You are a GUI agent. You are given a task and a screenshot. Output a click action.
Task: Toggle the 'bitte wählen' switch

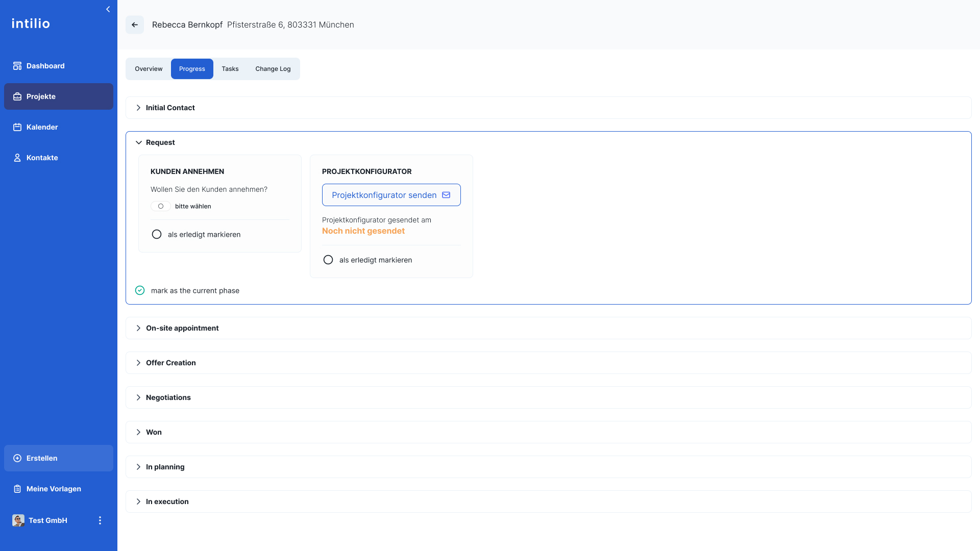coord(160,206)
